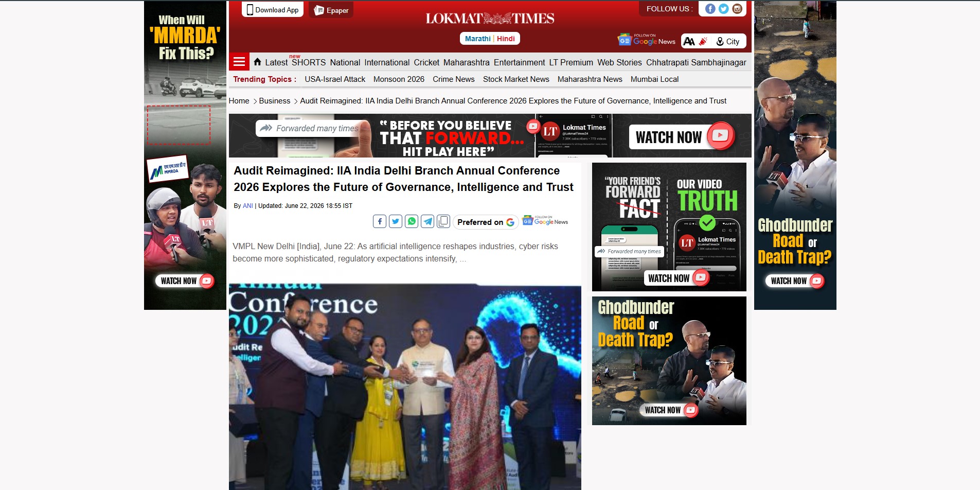Click Watch Now on Ghodbunder sidebar square ad
Screen dimensions: 980x490
pos(669,410)
